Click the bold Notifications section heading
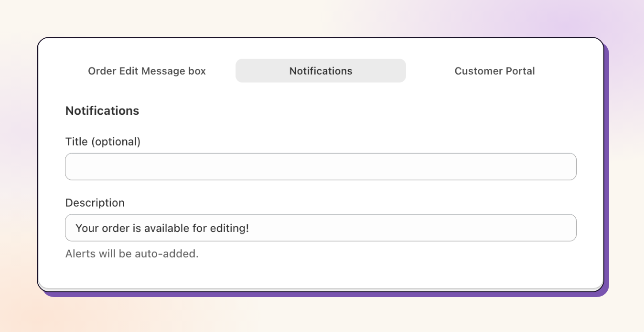This screenshot has height=332, width=644. pos(102,111)
